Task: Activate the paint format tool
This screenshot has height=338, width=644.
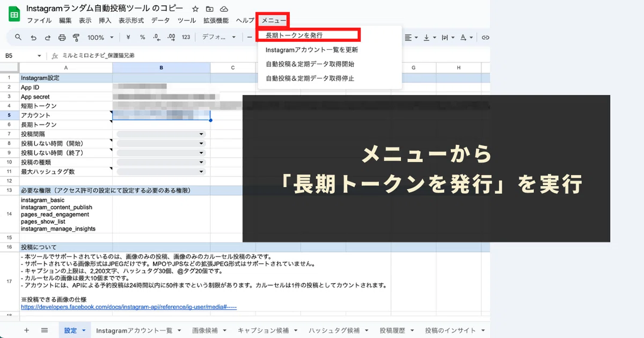Action: click(76, 38)
